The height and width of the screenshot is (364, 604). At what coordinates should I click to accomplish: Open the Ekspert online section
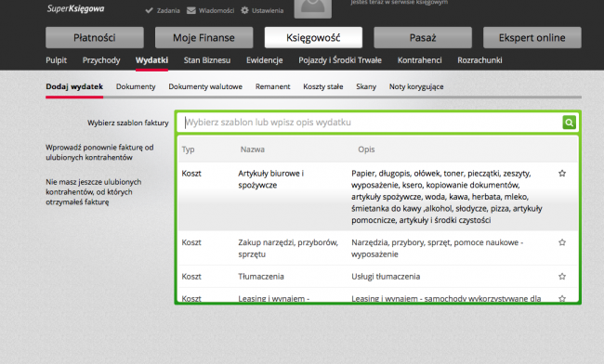pos(532,37)
